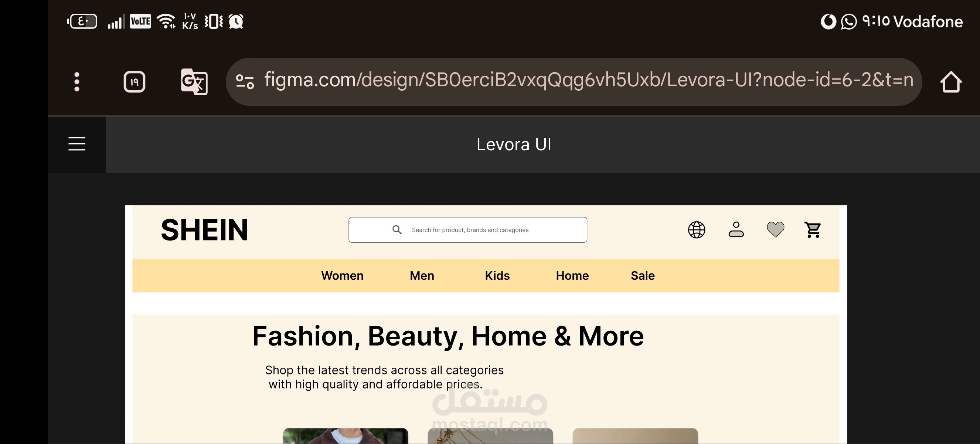Open the user account icon

pyautogui.click(x=736, y=230)
